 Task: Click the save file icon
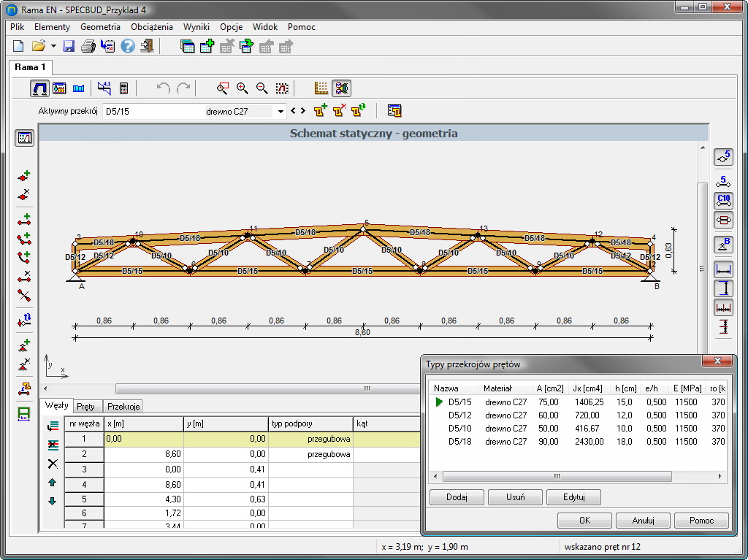point(69,46)
